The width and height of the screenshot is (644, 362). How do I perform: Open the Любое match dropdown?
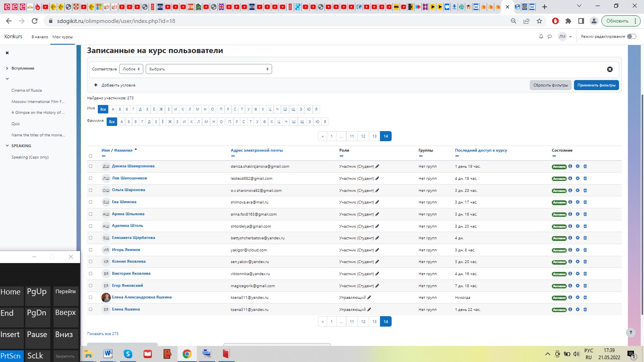tap(131, 69)
